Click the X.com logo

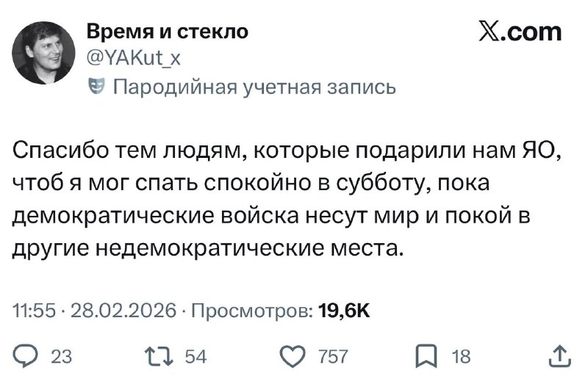pos(520,32)
